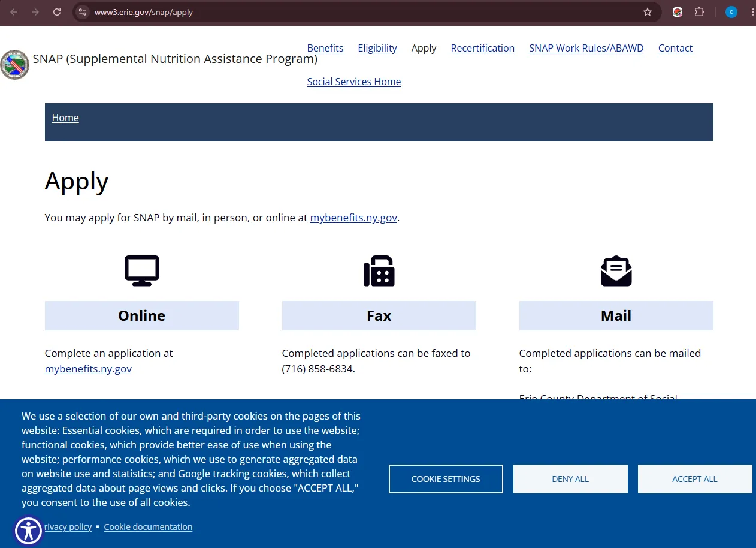This screenshot has height=548, width=756.
Task: Click the COOKIE SETTINGS button
Action: (x=446, y=479)
